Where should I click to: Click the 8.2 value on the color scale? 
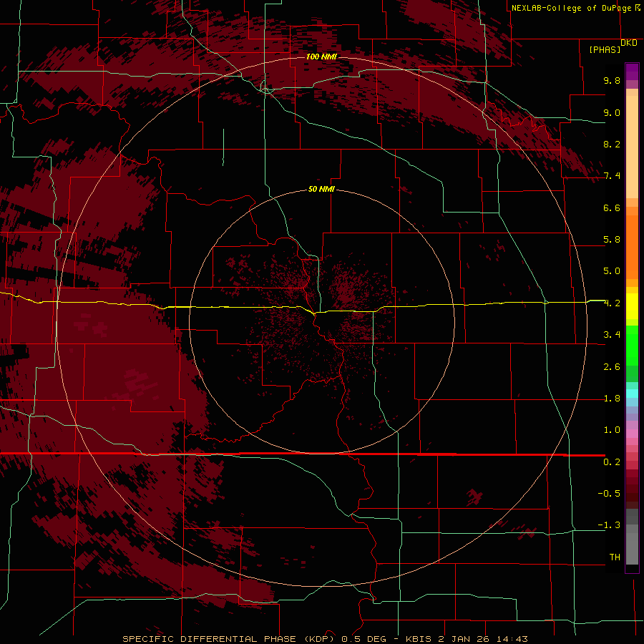pyautogui.click(x=612, y=144)
